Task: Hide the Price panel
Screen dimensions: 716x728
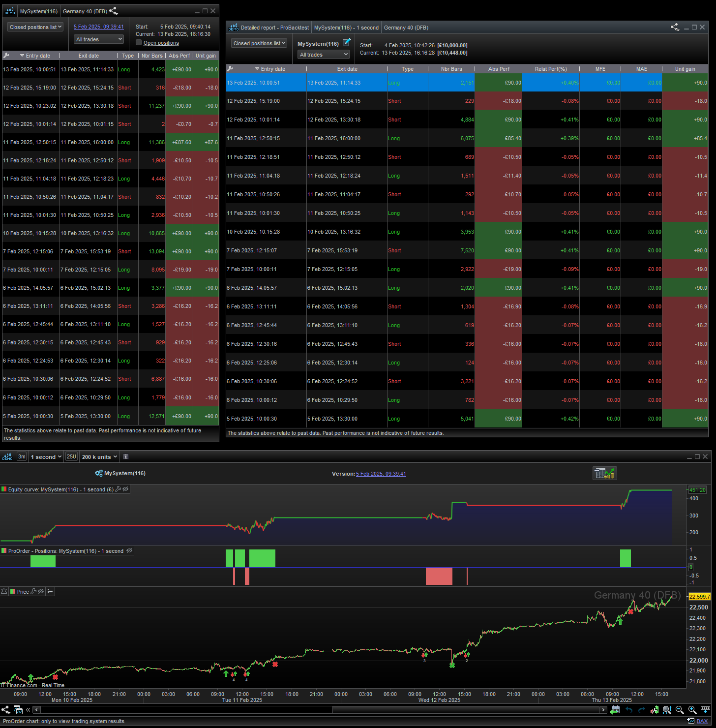Action: (x=41, y=591)
